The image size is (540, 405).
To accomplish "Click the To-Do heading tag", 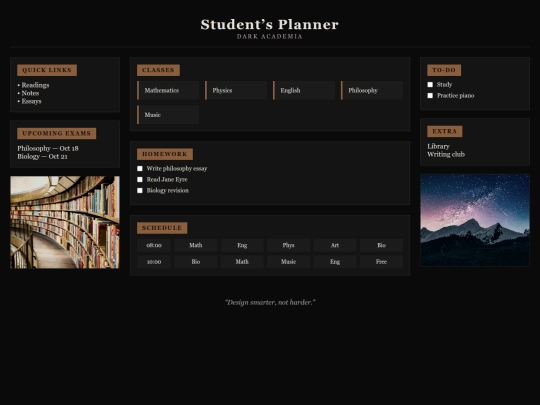I will 444,70.
